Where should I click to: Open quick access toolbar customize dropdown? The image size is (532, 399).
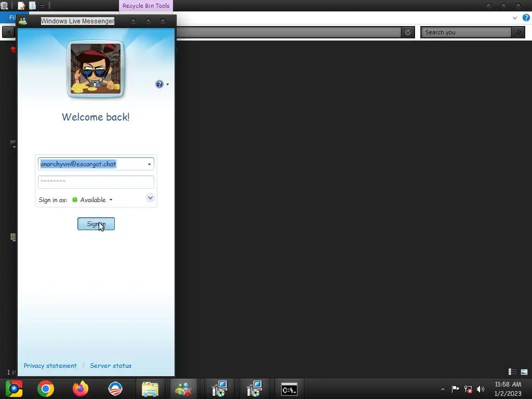coord(43,6)
